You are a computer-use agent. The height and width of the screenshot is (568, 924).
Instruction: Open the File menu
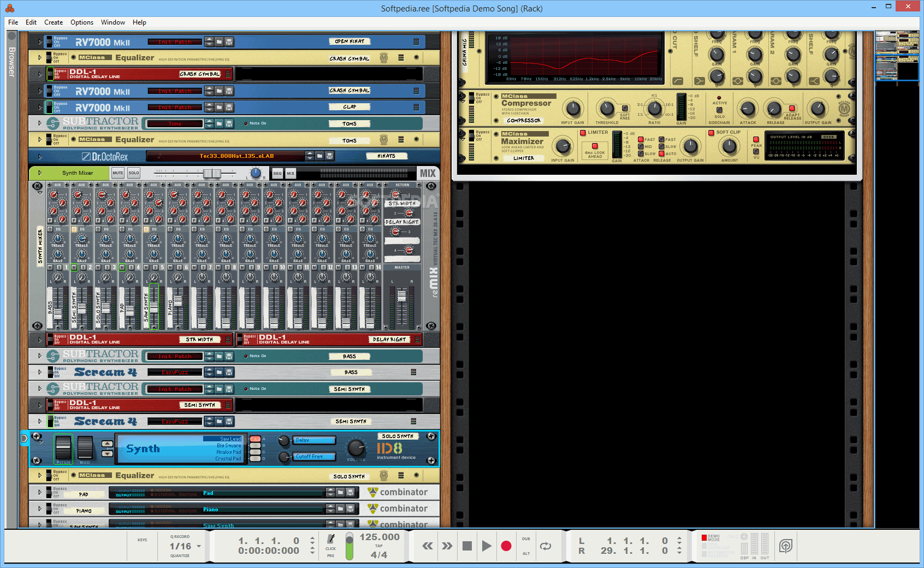coord(13,22)
